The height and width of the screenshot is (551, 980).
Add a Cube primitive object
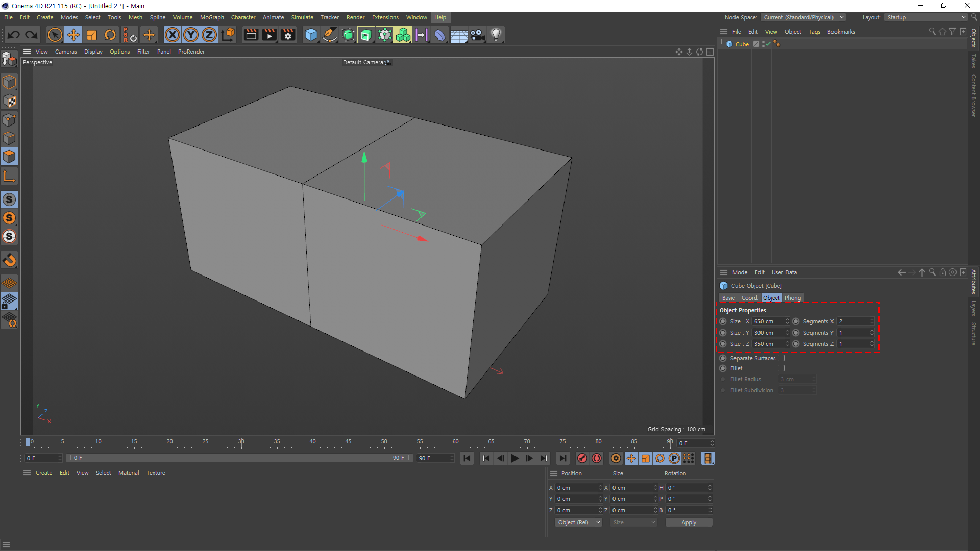[x=310, y=35]
